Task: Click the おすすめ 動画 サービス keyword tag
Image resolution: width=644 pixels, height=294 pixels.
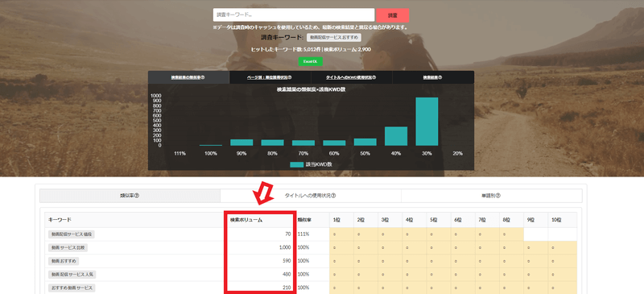Action: tap(72, 287)
